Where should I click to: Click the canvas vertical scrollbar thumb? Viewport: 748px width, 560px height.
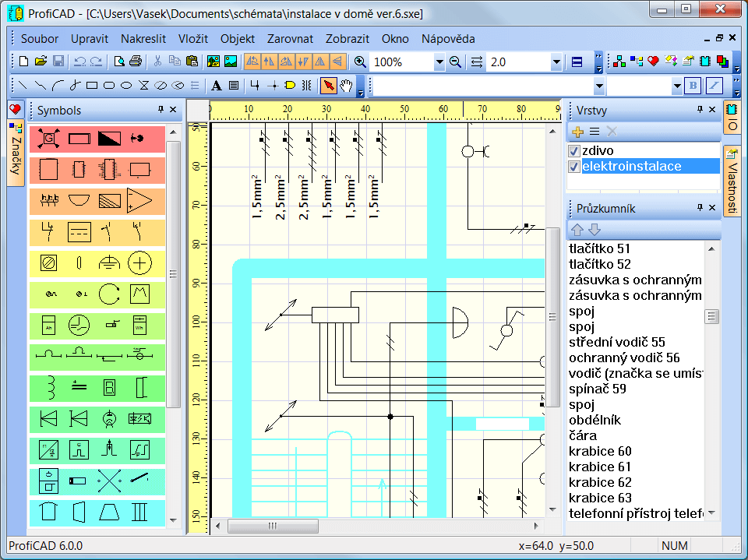[x=552, y=317]
